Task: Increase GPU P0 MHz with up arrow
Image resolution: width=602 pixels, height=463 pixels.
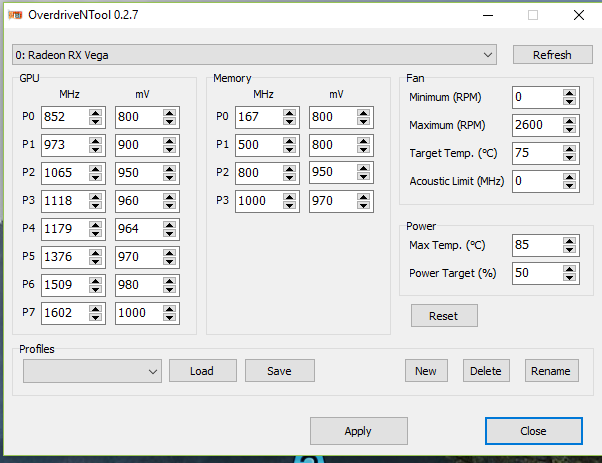Action: (95, 113)
